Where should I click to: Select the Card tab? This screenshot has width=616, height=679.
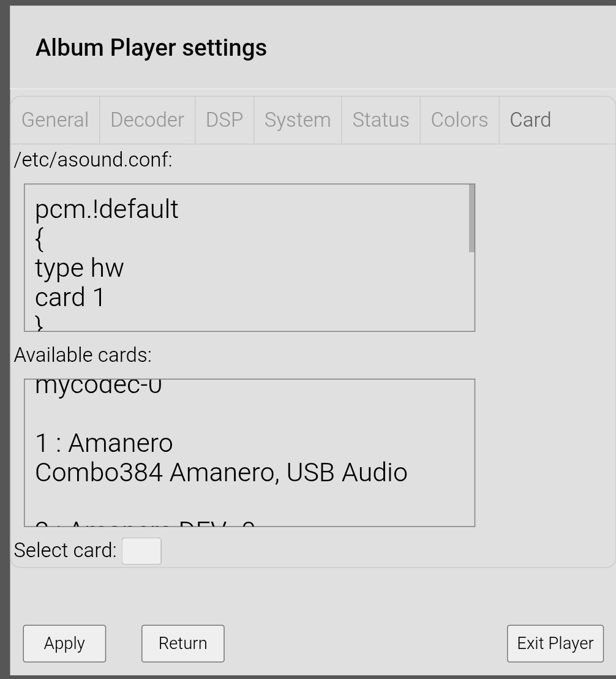[531, 120]
